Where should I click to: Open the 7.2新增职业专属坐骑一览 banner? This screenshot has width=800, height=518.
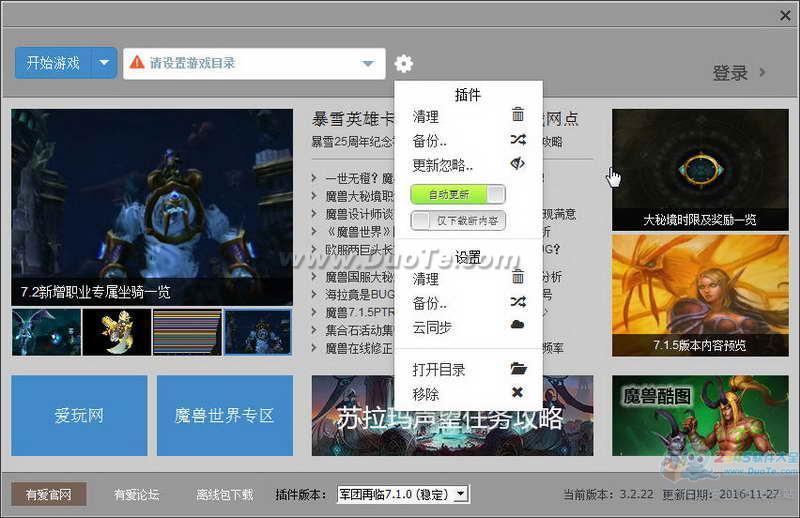152,207
